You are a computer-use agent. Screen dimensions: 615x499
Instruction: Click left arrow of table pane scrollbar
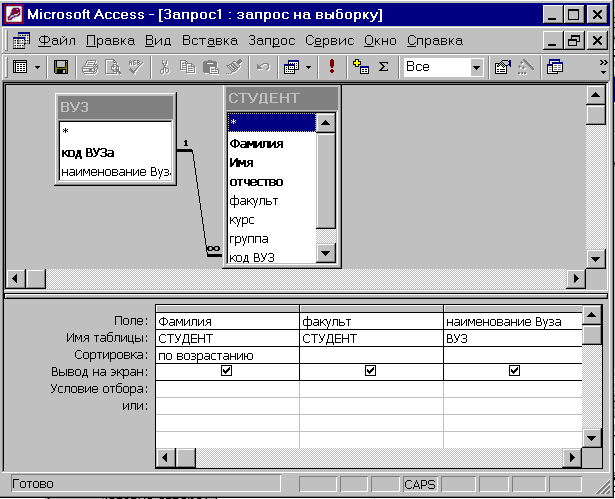point(15,279)
